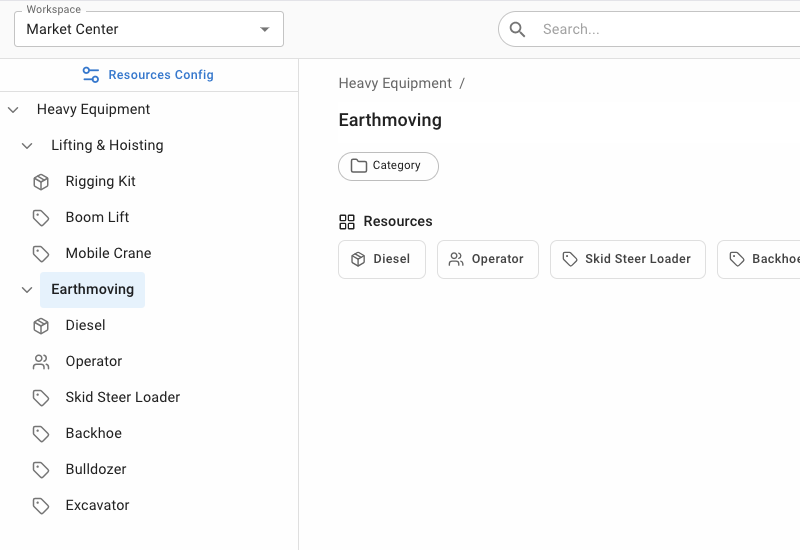Click the Bulldozer tag icon
This screenshot has width=800, height=550.
click(41, 469)
